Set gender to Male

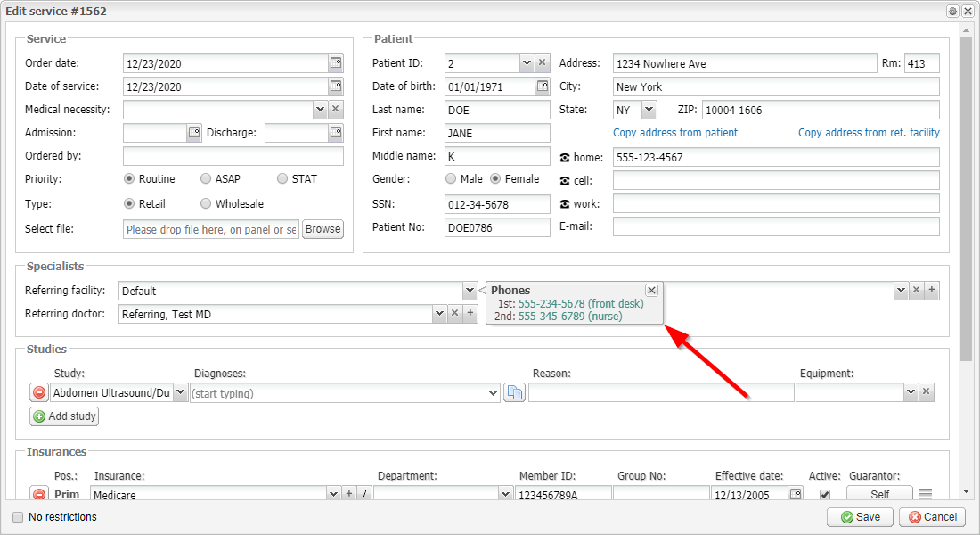point(451,179)
